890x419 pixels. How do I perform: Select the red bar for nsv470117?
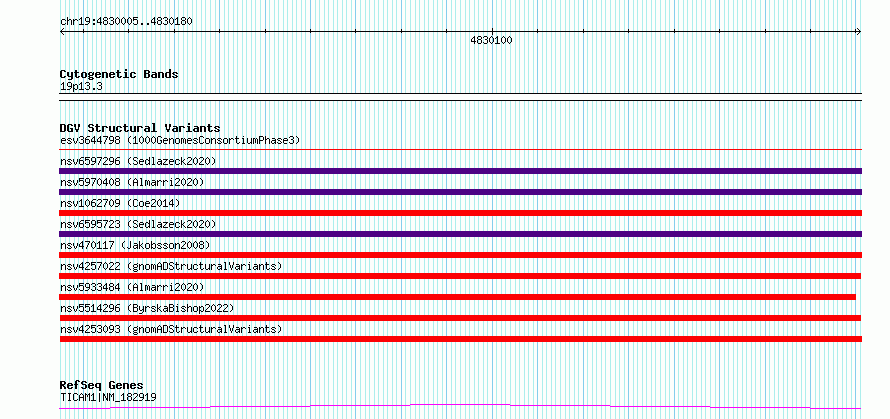click(x=461, y=255)
